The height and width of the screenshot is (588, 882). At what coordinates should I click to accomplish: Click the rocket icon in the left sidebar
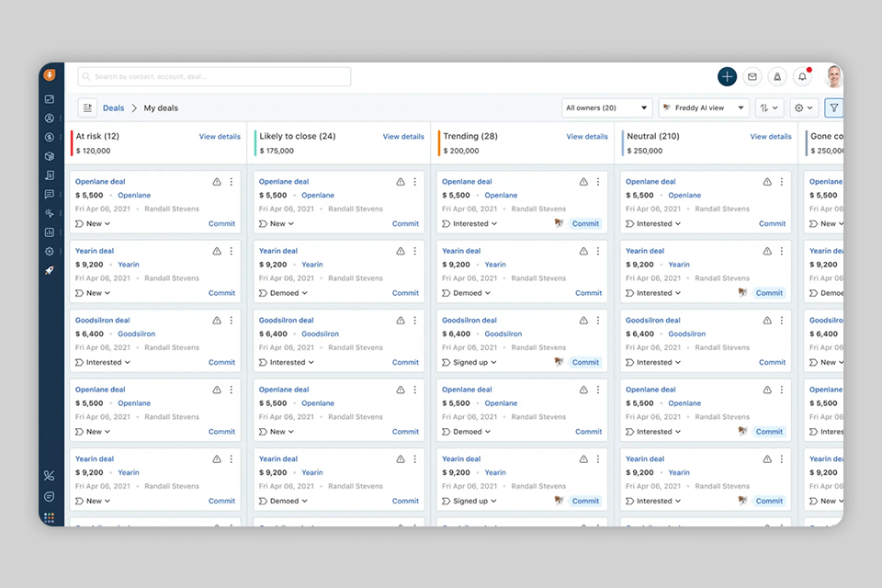(x=50, y=271)
